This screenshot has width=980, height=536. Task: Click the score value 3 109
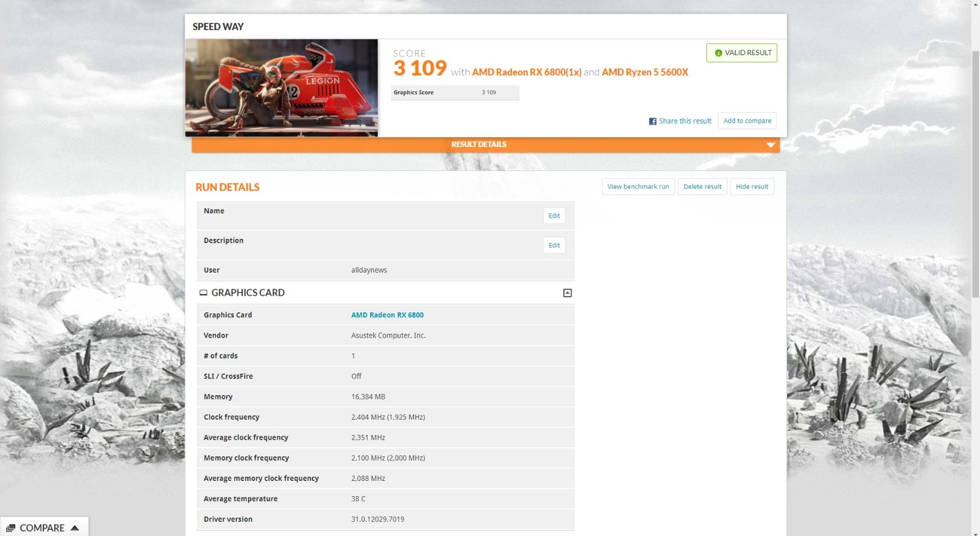click(420, 68)
